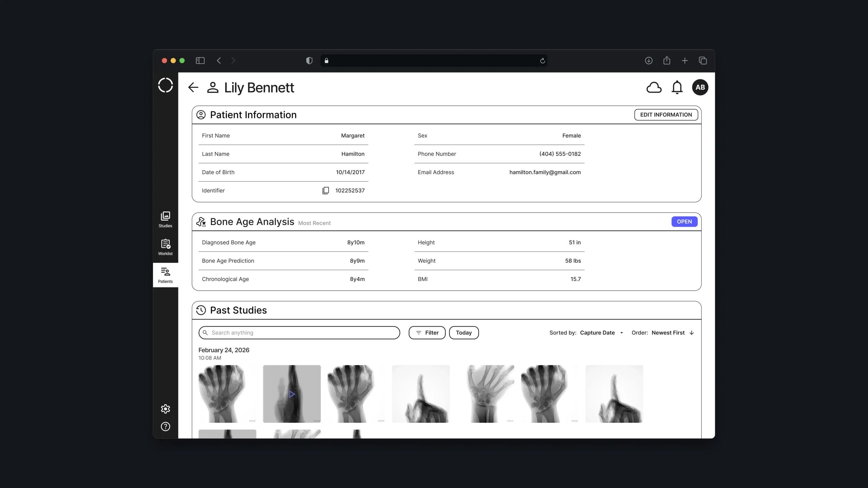Click the back arrow beside Lily Bennett
Viewport: 868px width, 488px height.
click(193, 87)
